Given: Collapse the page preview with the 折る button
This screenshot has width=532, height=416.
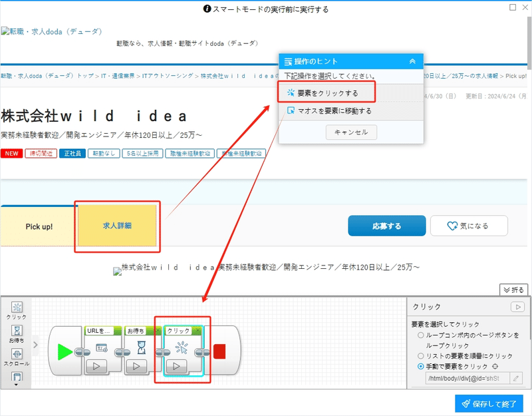Looking at the screenshot, I should [513, 290].
